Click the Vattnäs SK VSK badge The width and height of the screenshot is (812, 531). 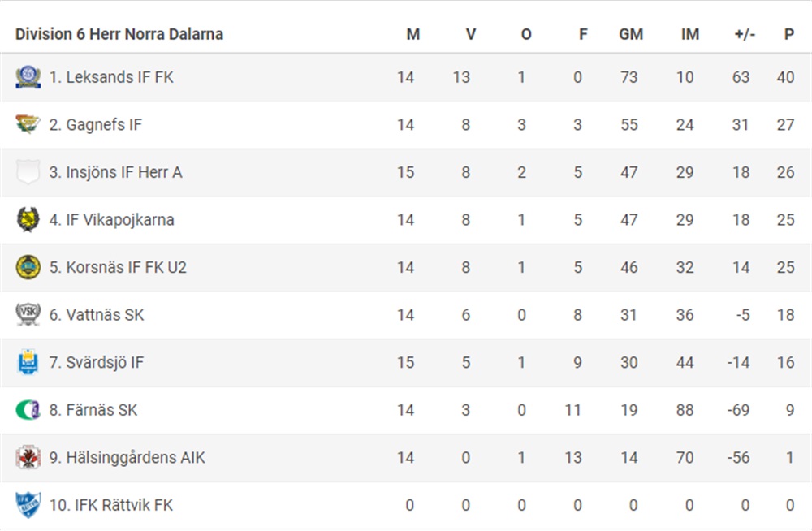(28, 315)
